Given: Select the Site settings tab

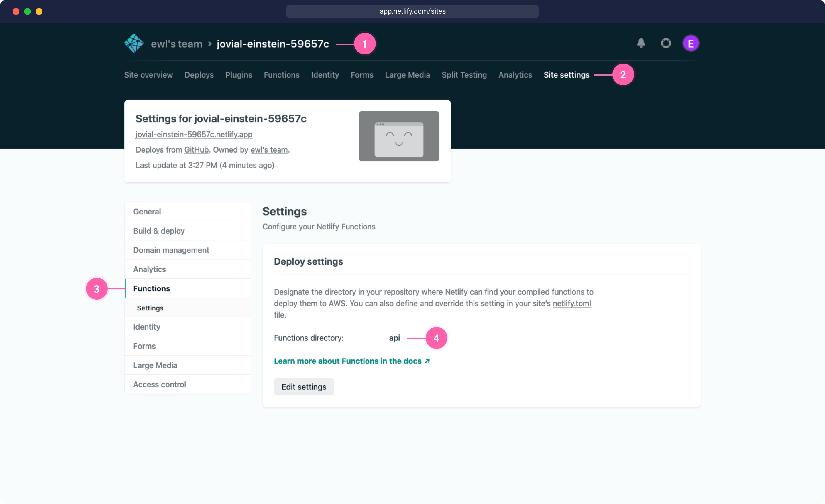Looking at the screenshot, I should (x=566, y=75).
